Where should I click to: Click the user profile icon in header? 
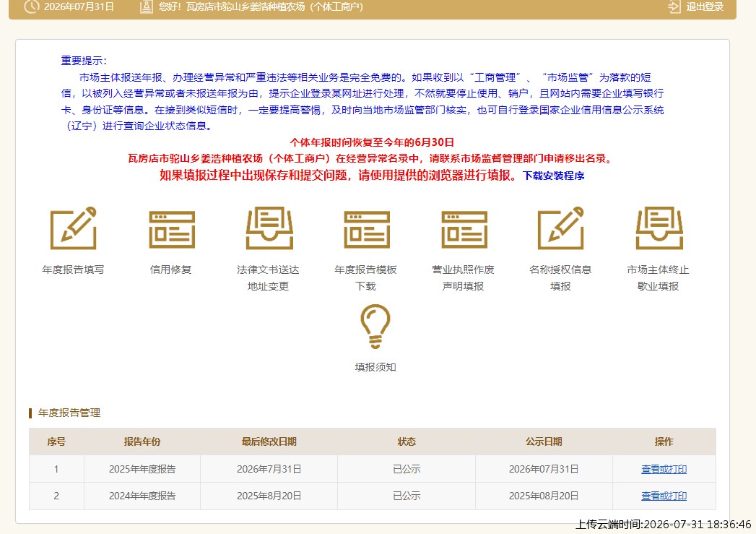(146, 7)
